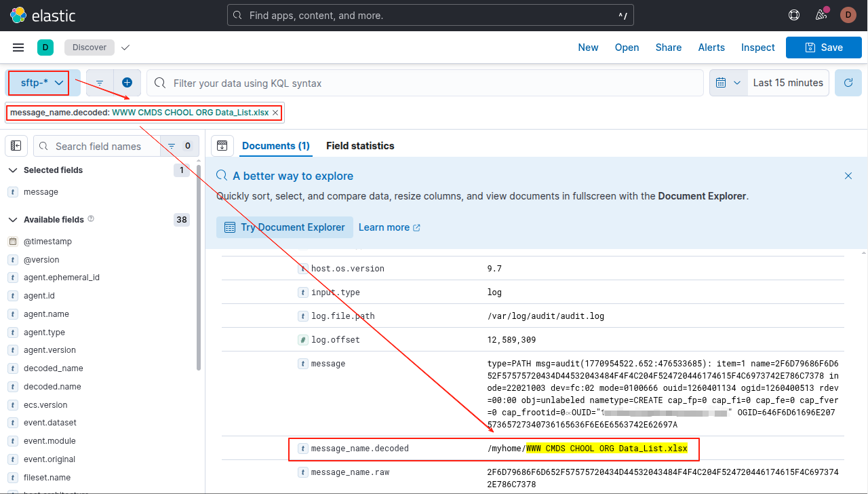
Task: Remove the message_name.decoded filter
Action: pos(275,113)
